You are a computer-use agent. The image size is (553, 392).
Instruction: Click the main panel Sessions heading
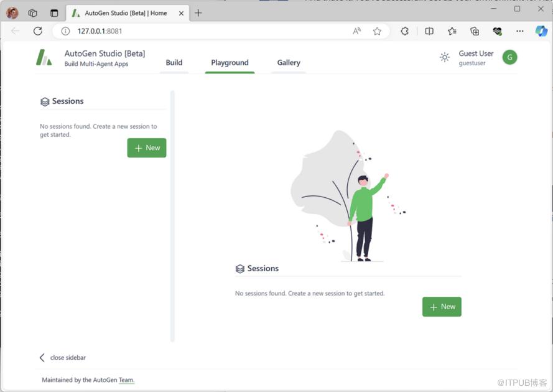(x=263, y=269)
